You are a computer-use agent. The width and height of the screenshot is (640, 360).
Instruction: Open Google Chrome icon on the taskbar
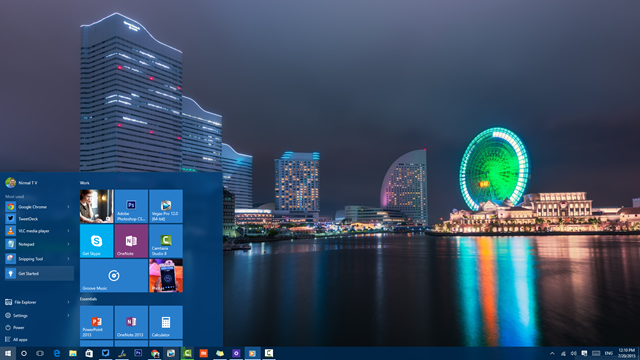(x=154, y=353)
